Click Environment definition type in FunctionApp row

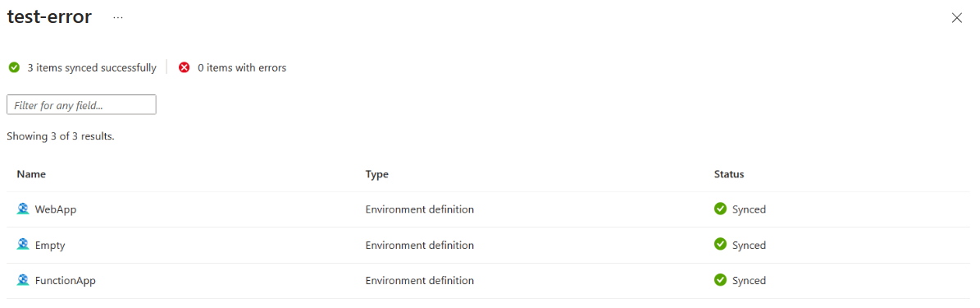419,280
